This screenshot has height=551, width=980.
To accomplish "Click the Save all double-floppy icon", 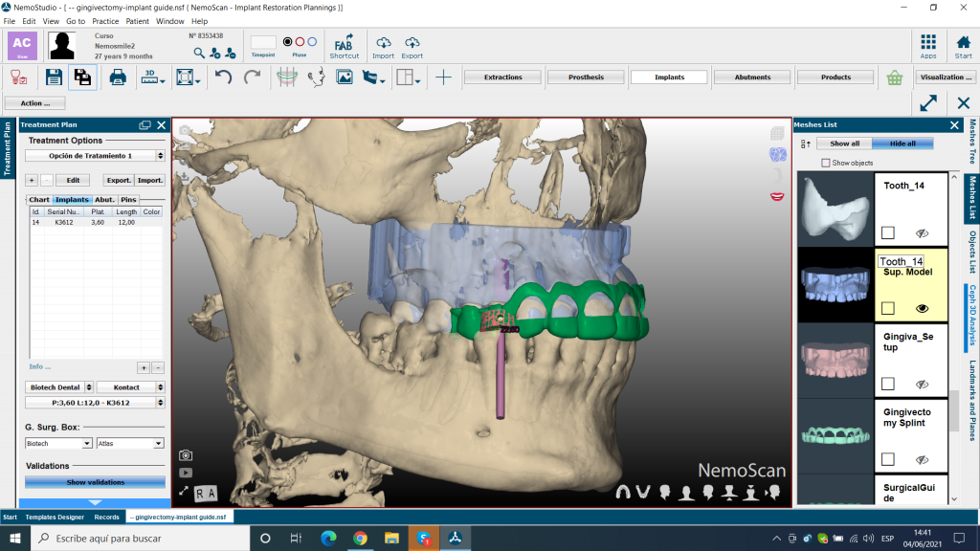I will point(82,77).
